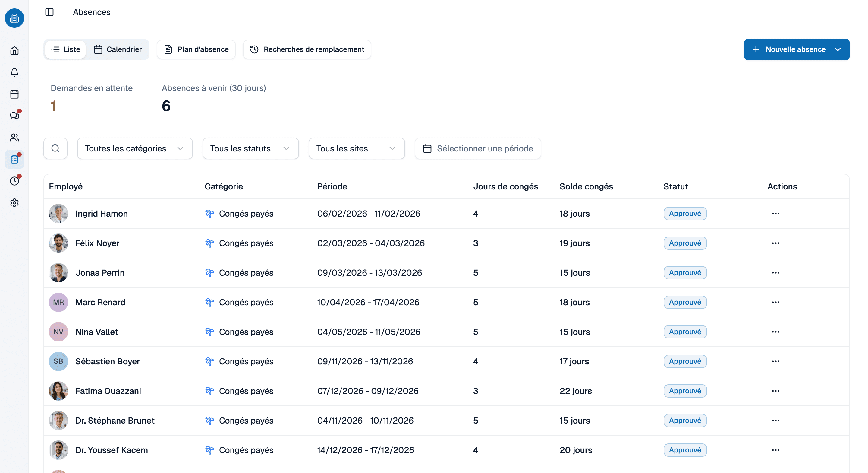Open settings gear in sidebar

[14, 203]
